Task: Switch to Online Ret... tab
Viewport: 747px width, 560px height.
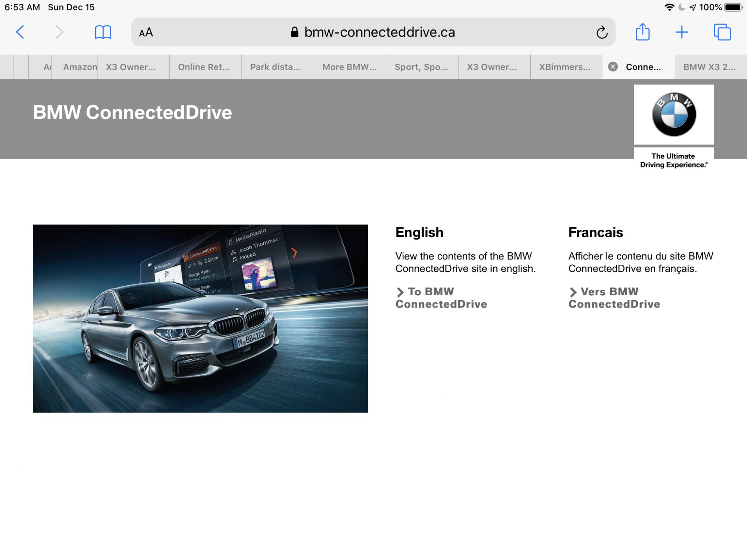Action: [205, 67]
